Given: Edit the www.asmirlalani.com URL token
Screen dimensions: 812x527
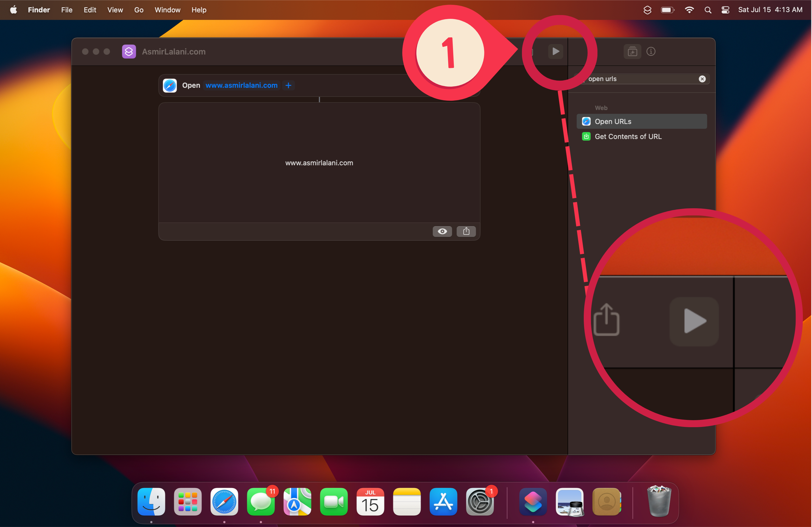Looking at the screenshot, I should point(241,85).
